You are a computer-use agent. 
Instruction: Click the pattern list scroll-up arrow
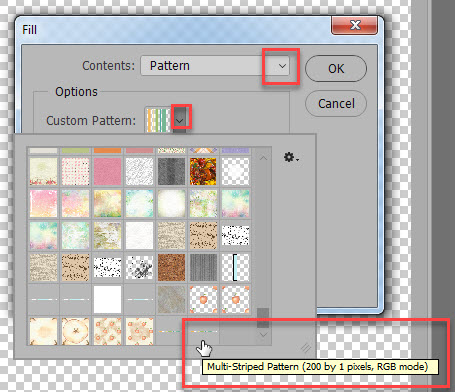(263, 158)
